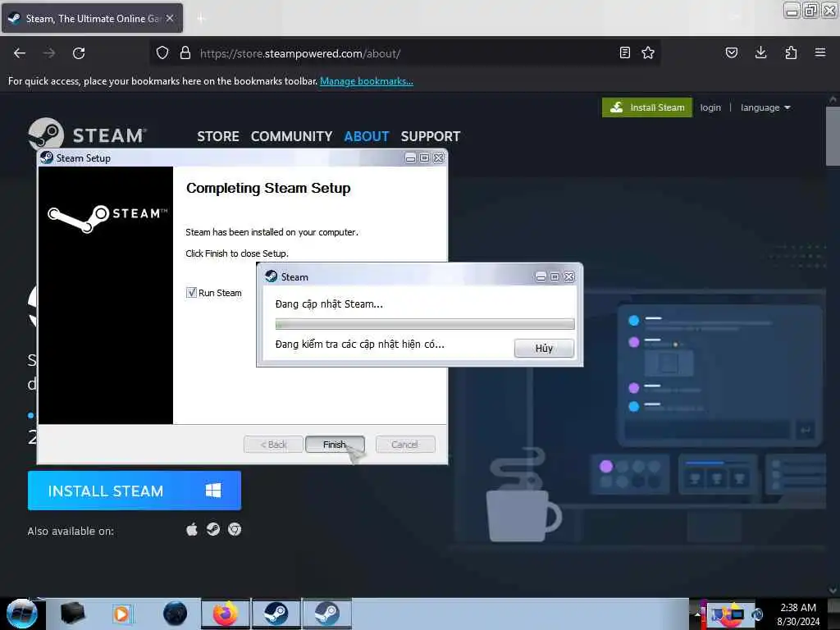Open the login link
Image resolution: width=840 pixels, height=630 pixels.
click(710, 107)
